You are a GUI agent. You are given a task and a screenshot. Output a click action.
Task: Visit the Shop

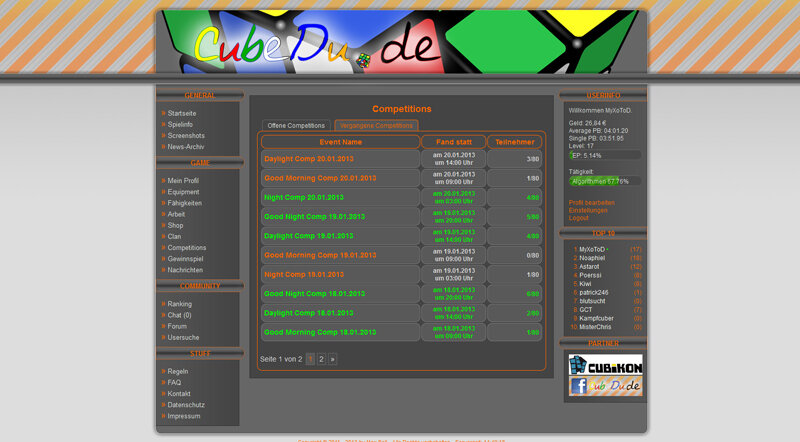coord(175,226)
